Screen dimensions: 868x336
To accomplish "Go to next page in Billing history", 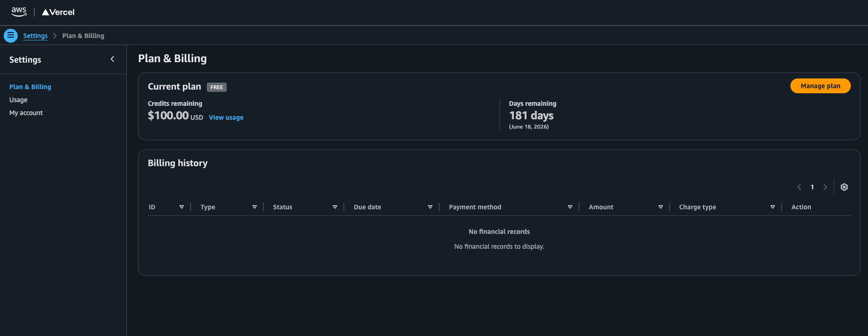I will tap(825, 187).
